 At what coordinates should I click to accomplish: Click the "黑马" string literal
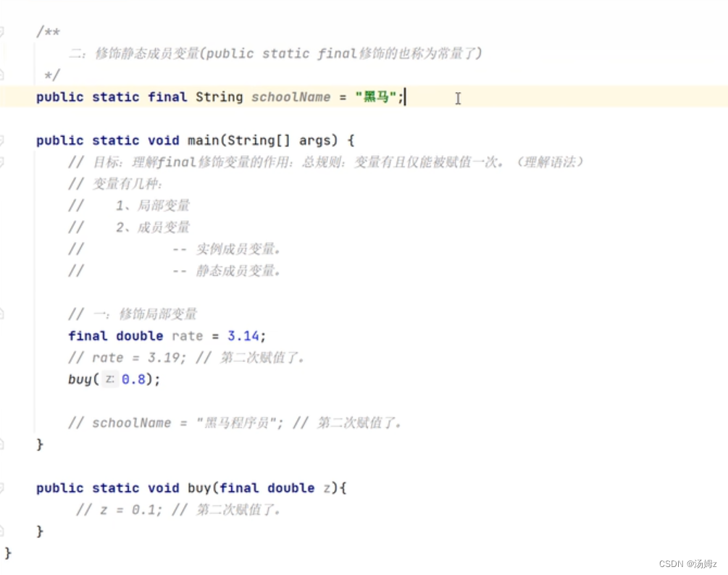click(376, 97)
